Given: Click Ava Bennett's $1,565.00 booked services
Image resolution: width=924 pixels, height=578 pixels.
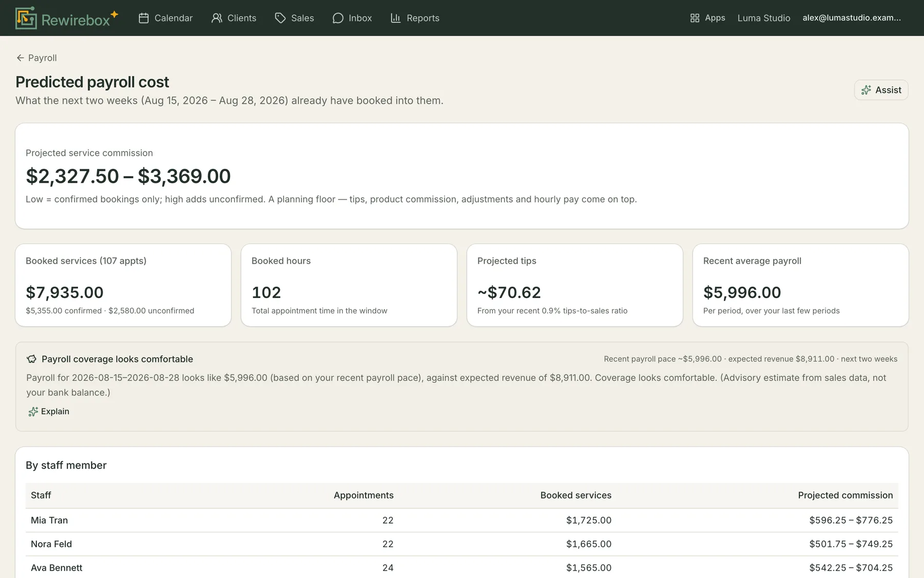Looking at the screenshot, I should (x=589, y=568).
